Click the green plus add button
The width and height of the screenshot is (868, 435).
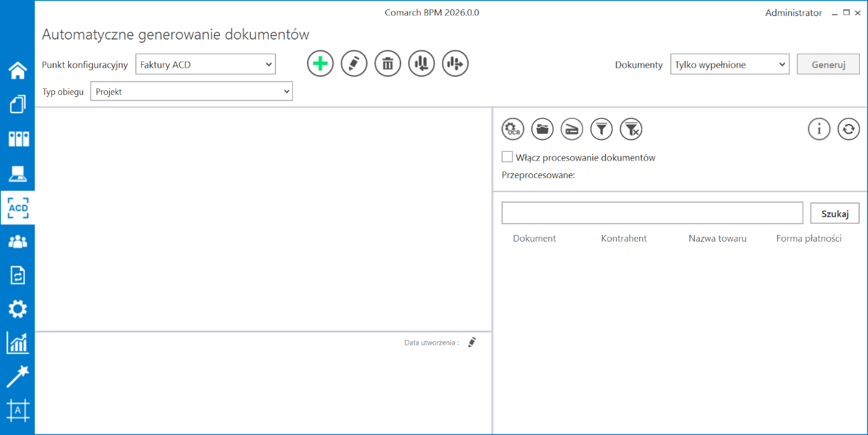point(320,64)
